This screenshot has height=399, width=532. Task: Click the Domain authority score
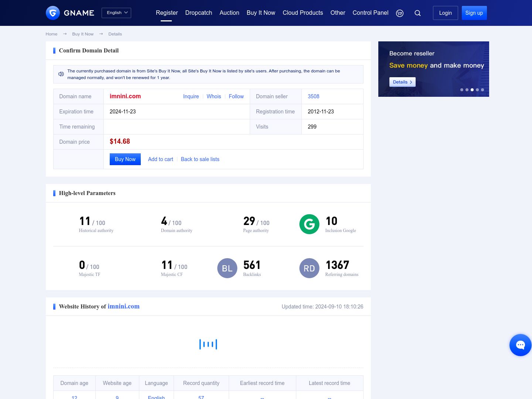click(x=171, y=221)
